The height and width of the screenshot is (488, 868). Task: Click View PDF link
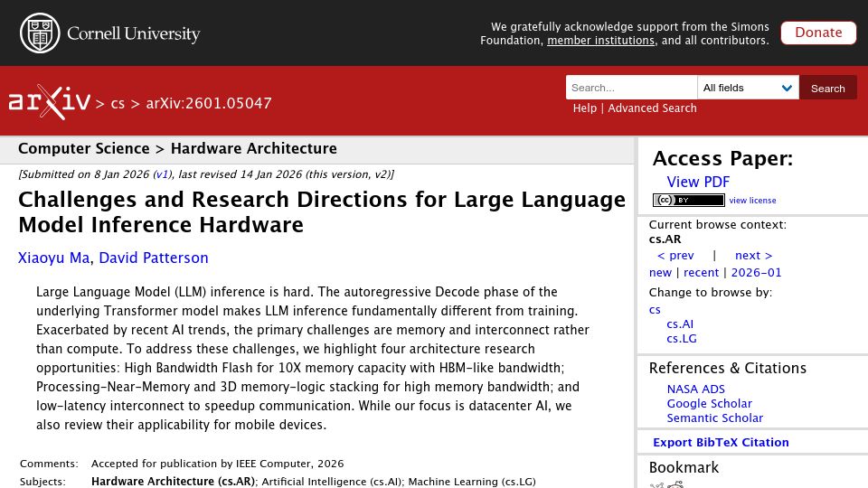(698, 182)
